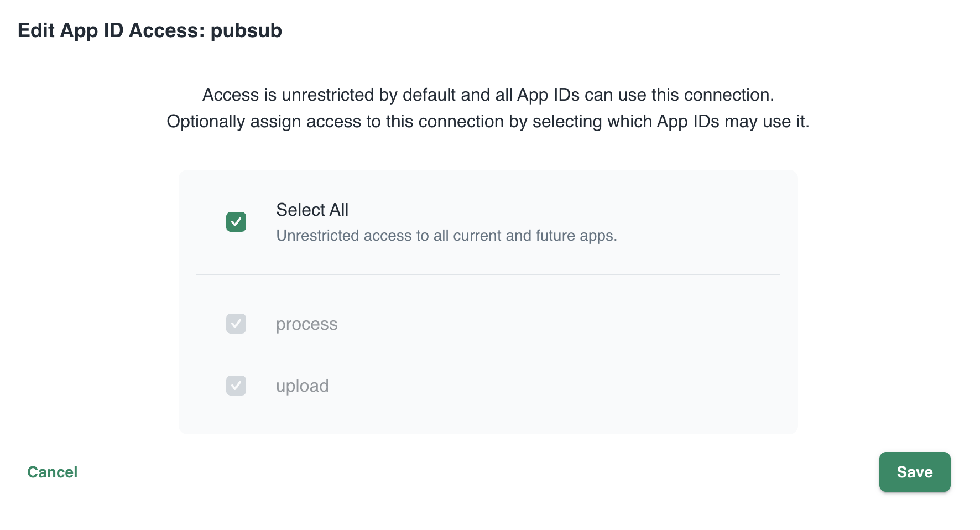Click the divider line below Select All
The height and width of the screenshot is (530, 980).
coord(488,274)
